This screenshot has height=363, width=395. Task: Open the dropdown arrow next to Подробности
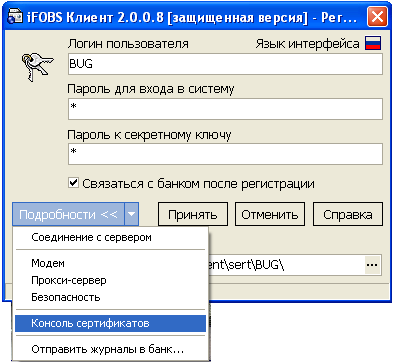tap(132, 214)
